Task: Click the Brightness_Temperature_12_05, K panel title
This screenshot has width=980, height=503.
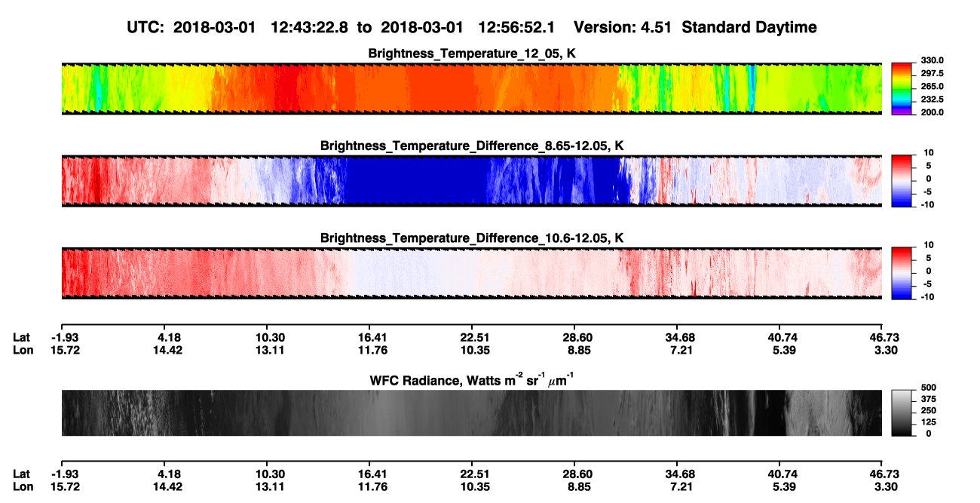Action: pos(472,54)
